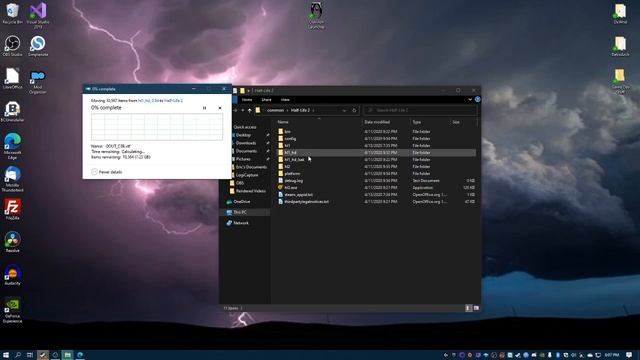Select the hl1 folder
The image size is (640, 360).
tap(287, 146)
